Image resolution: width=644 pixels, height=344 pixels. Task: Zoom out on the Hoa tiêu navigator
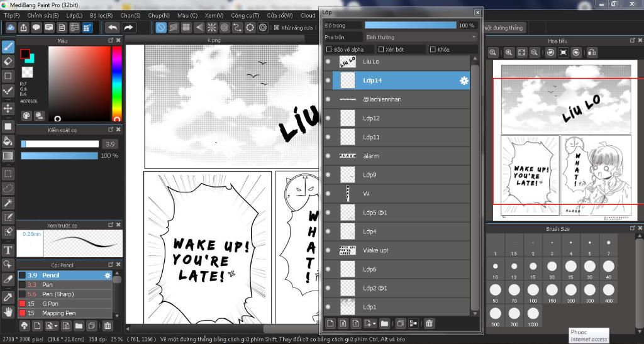(534, 53)
